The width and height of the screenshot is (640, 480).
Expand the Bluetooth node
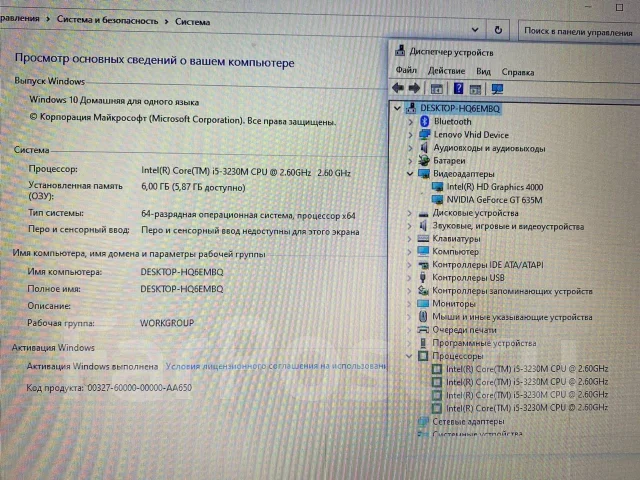coord(411,122)
